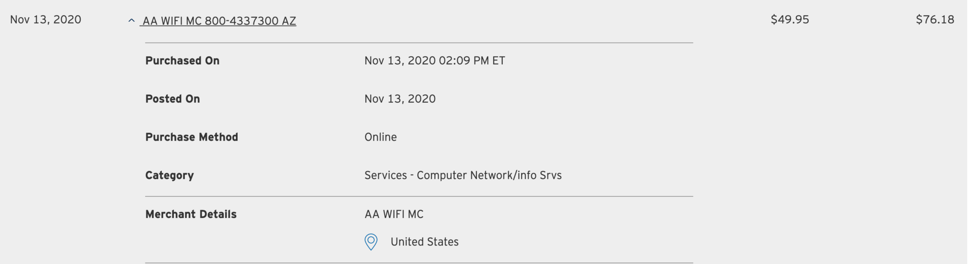
Task: Click the divider line above Merchant Details
Action: tap(419, 196)
